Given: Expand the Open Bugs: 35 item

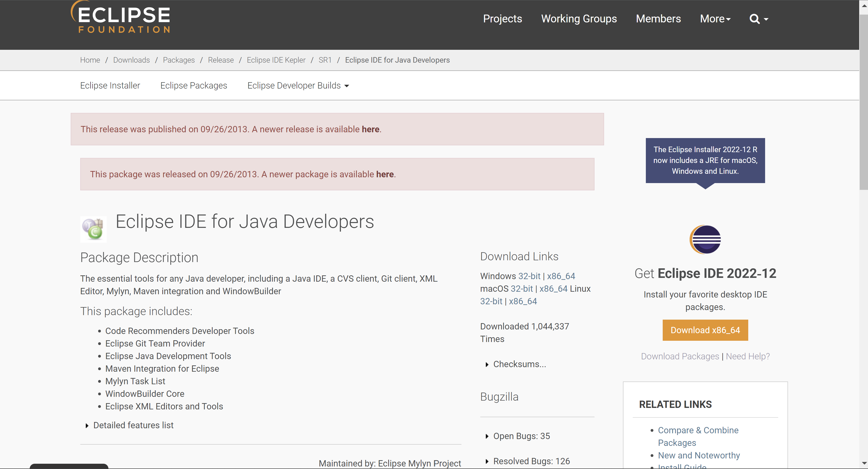Looking at the screenshot, I should pos(521,436).
